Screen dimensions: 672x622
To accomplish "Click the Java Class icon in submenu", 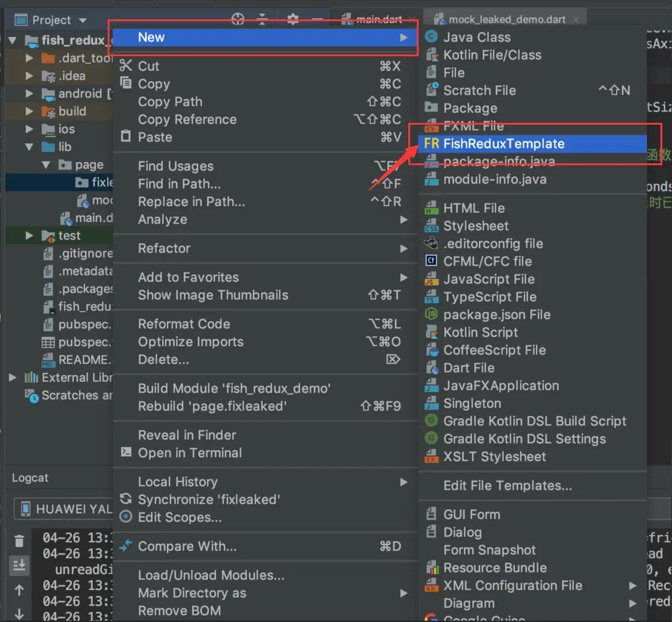I will click(x=431, y=37).
